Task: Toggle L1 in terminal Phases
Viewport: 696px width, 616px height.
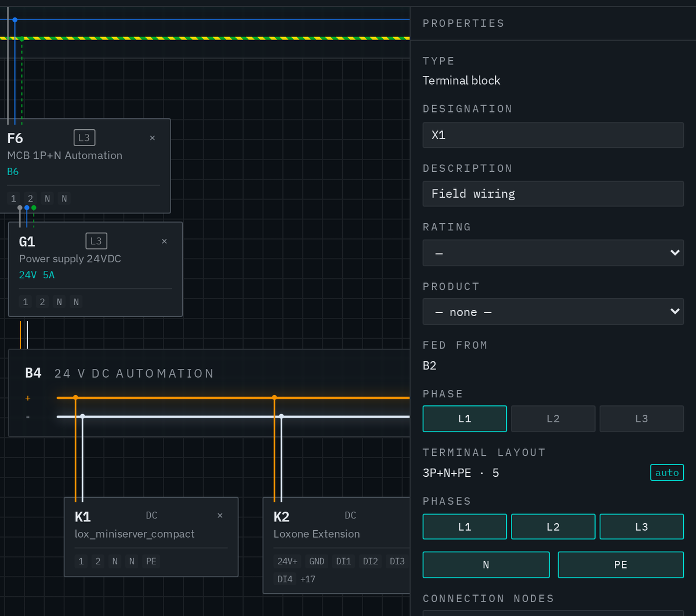Action: tap(465, 527)
